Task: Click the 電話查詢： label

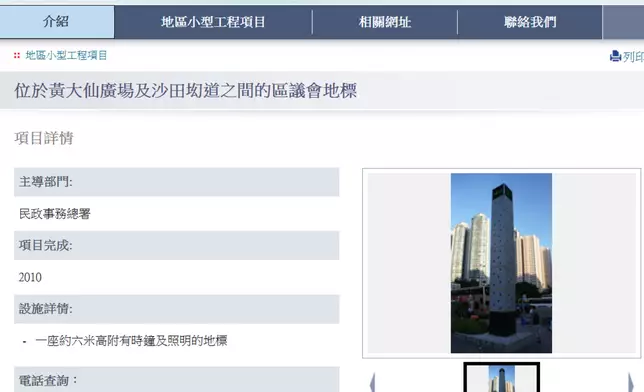Action: [x=48, y=380]
